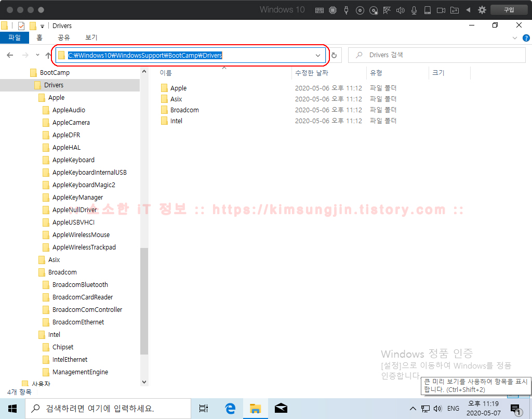
Task: Open the Mail app from taskbar
Action: [x=281, y=408]
